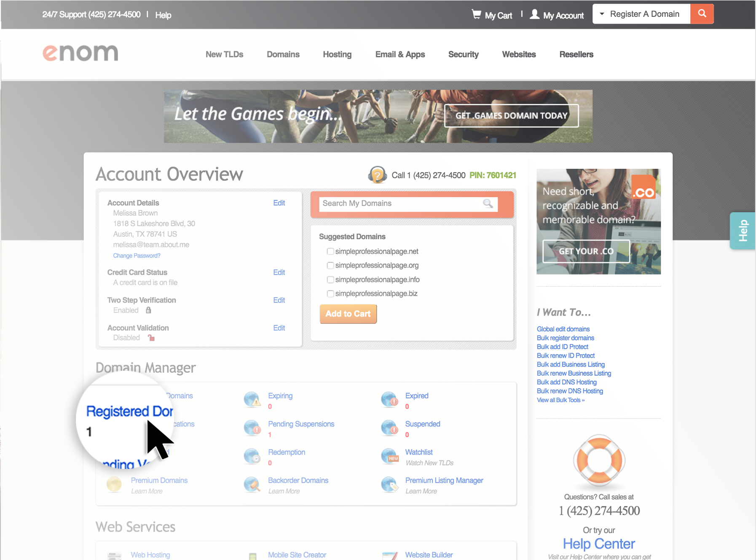The width and height of the screenshot is (756, 560).
Task: Click the Expired domains globe icon
Action: click(389, 400)
